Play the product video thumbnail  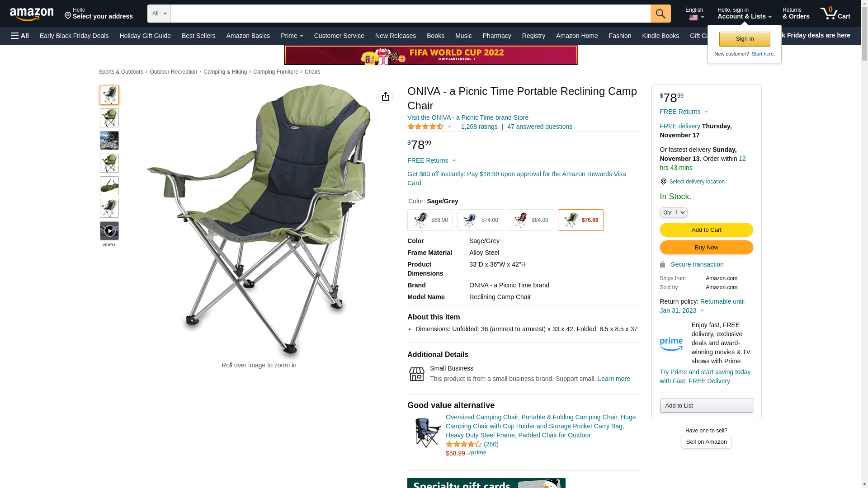pyautogui.click(x=109, y=231)
